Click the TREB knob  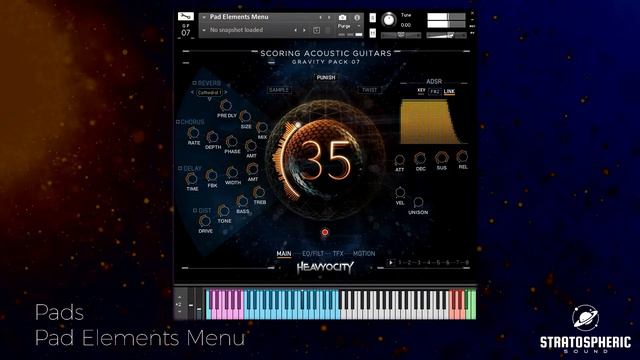pyautogui.click(x=259, y=192)
